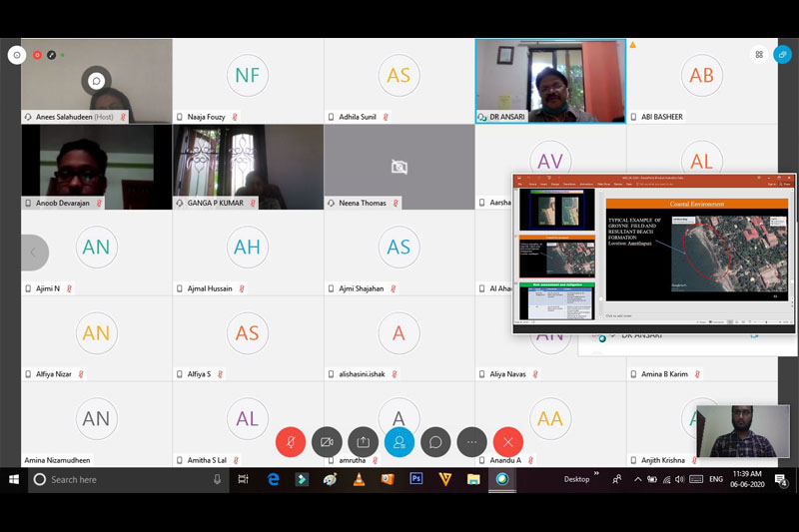Click the self-view video thumbnail
799x532 pixels.
[742, 431]
